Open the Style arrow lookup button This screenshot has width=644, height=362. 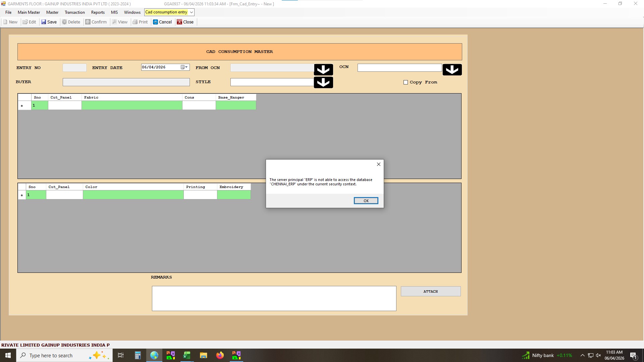tap(323, 82)
